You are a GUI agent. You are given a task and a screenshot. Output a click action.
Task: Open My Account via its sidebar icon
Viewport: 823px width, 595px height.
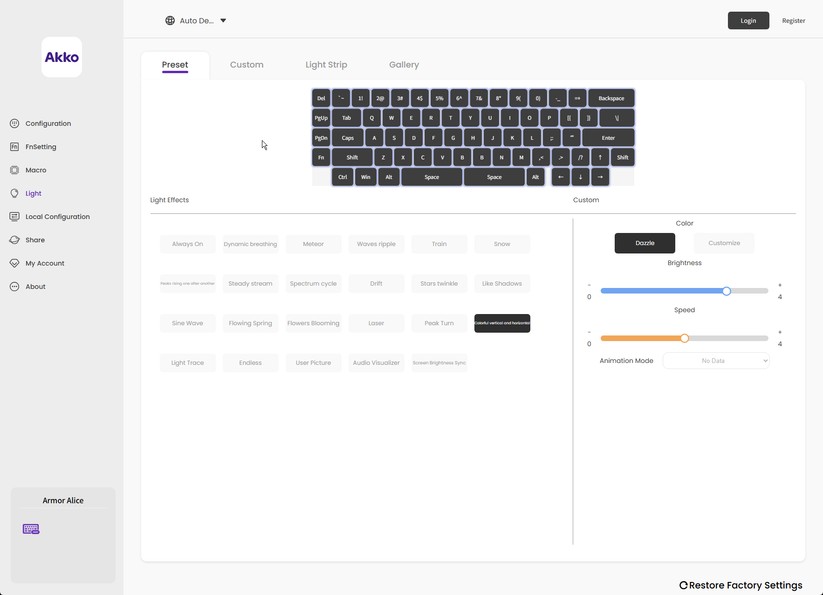click(14, 263)
